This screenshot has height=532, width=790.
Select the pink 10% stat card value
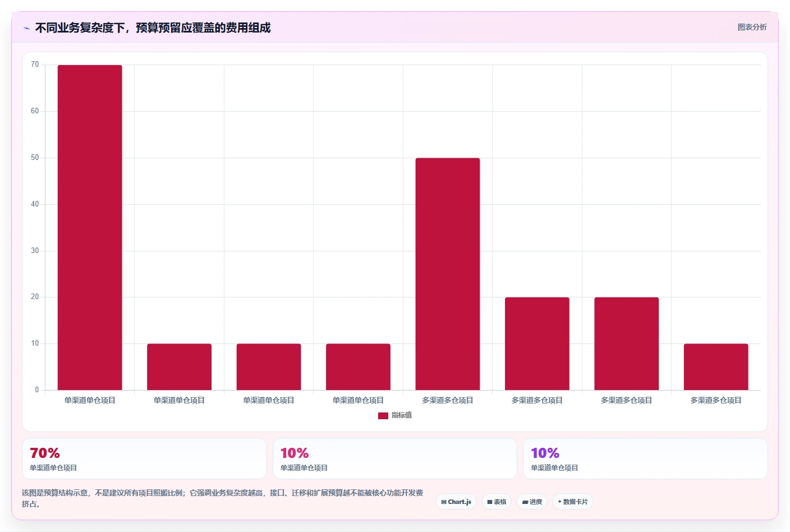pos(295,453)
